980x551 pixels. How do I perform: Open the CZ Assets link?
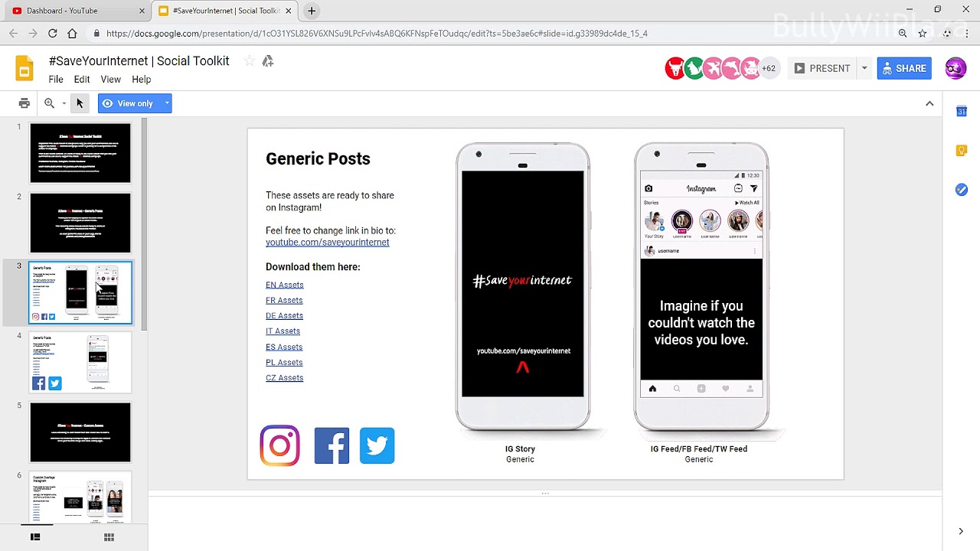coord(284,378)
